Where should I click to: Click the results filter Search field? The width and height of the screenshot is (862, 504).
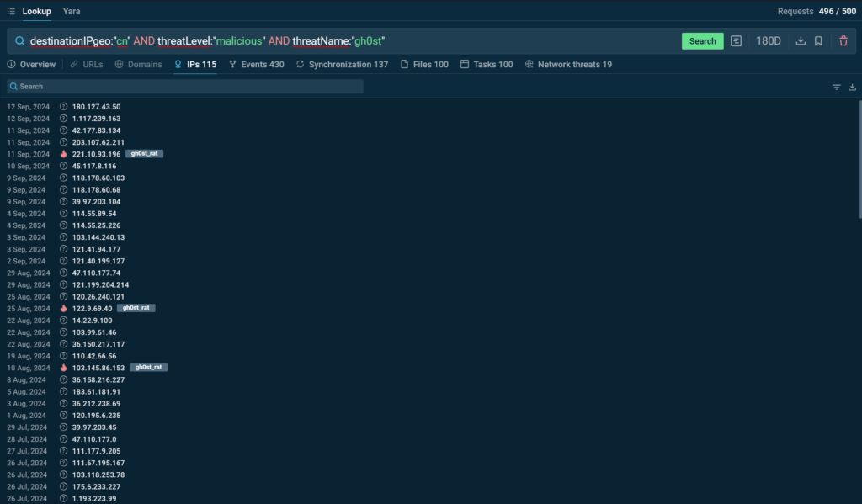pos(185,87)
